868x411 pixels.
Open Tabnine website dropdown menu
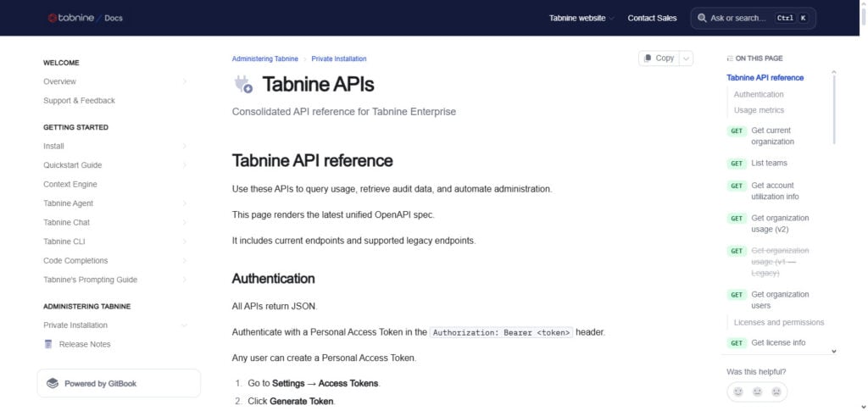pos(581,19)
